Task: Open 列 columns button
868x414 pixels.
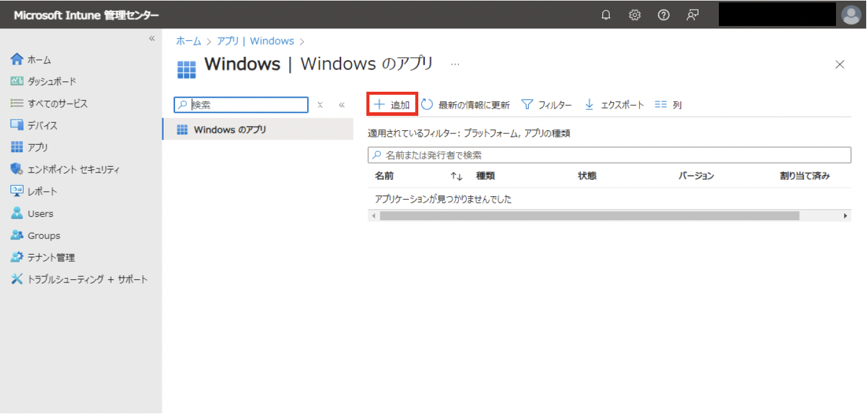Action: 668,105
